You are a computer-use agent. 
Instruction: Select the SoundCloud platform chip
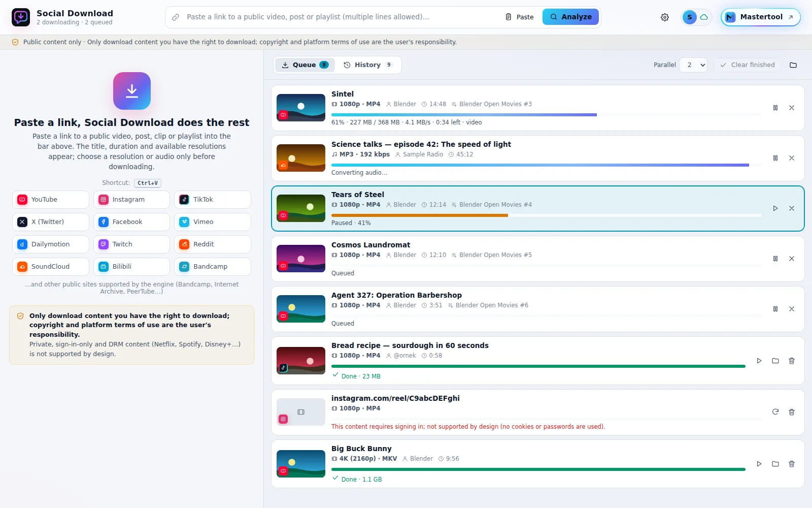[x=51, y=267]
